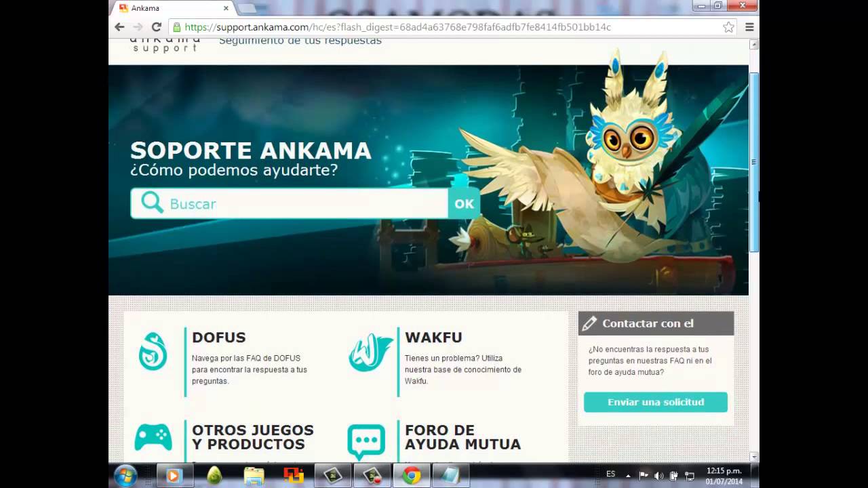The image size is (868, 488).
Task: Click the page scrollbar up arrow
Action: (753, 45)
